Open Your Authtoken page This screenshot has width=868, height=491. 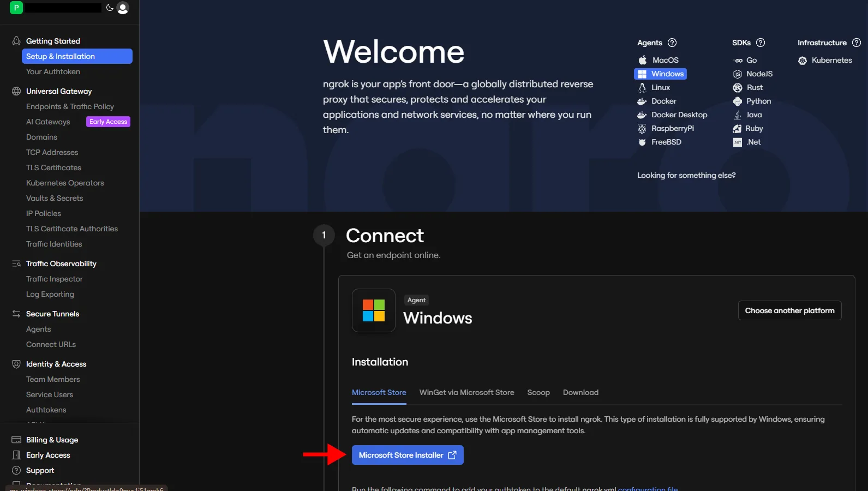tap(53, 71)
